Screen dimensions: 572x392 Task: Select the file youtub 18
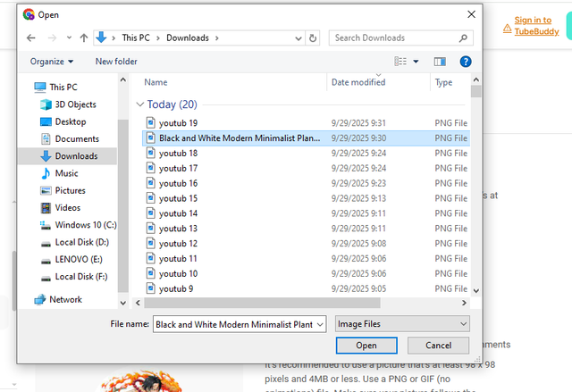click(x=306, y=154)
